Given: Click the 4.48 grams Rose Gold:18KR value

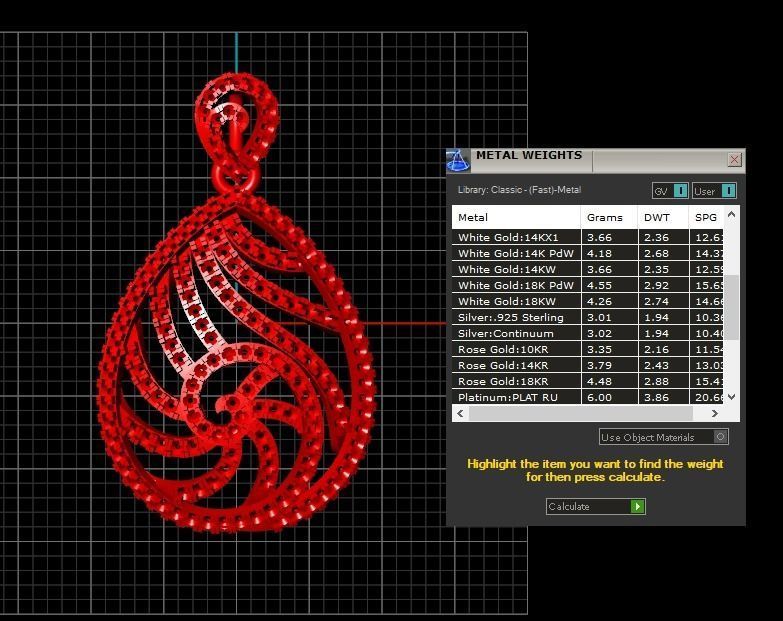Looking at the screenshot, I should click(599, 381).
